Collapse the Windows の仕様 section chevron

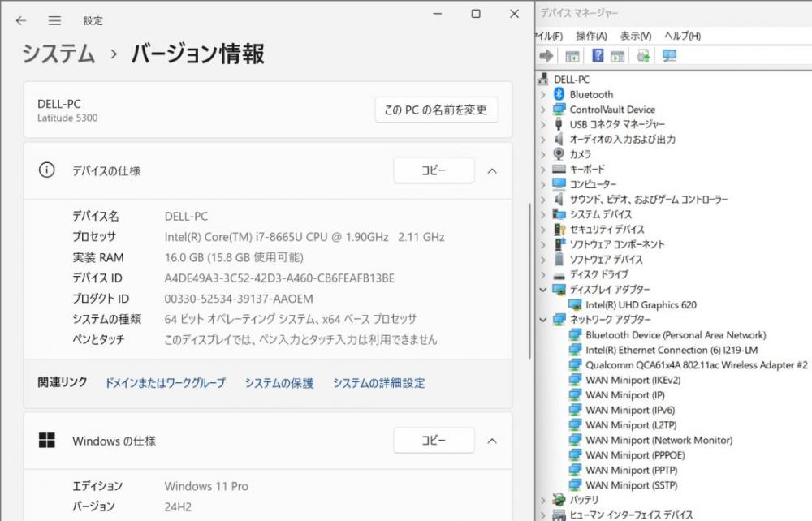pos(492,441)
